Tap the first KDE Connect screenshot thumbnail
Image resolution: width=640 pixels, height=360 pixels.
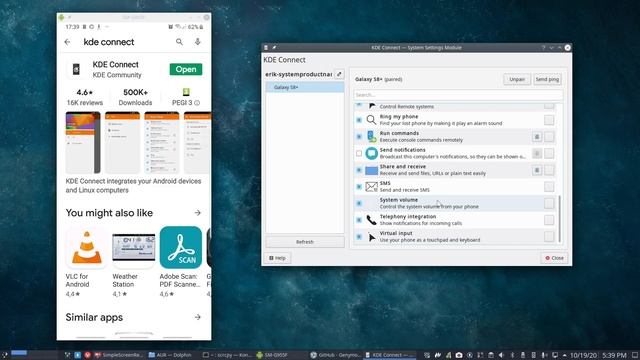tap(83, 142)
